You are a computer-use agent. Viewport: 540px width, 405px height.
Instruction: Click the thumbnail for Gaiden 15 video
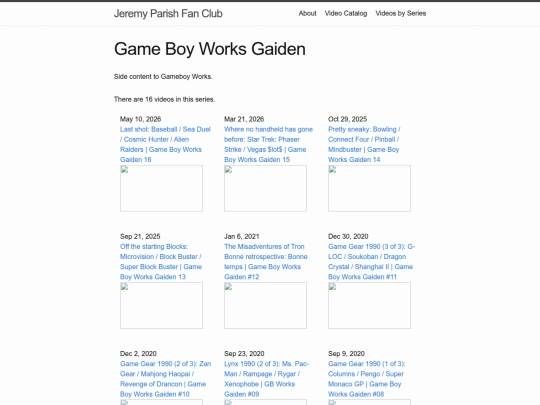265,188
